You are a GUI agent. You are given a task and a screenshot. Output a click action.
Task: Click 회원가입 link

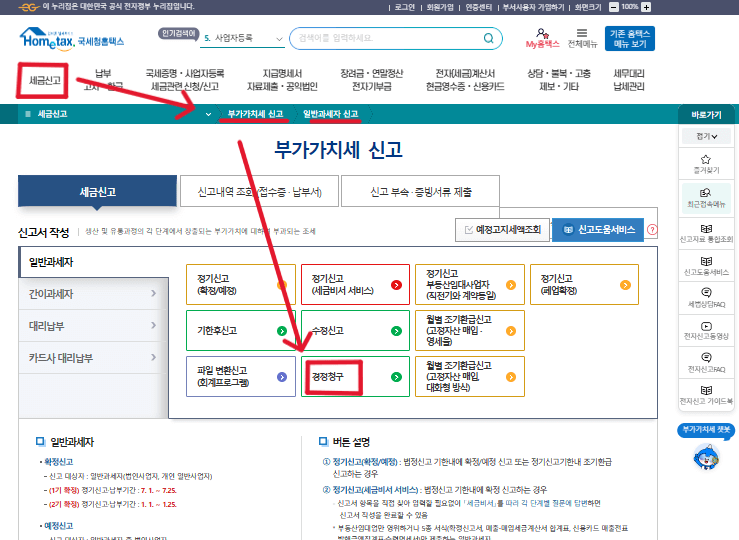[440, 7]
